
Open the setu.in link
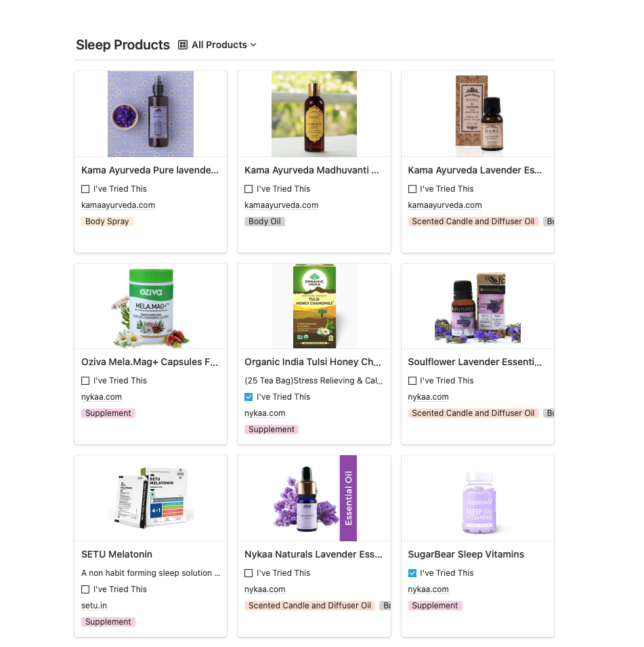[x=94, y=605]
